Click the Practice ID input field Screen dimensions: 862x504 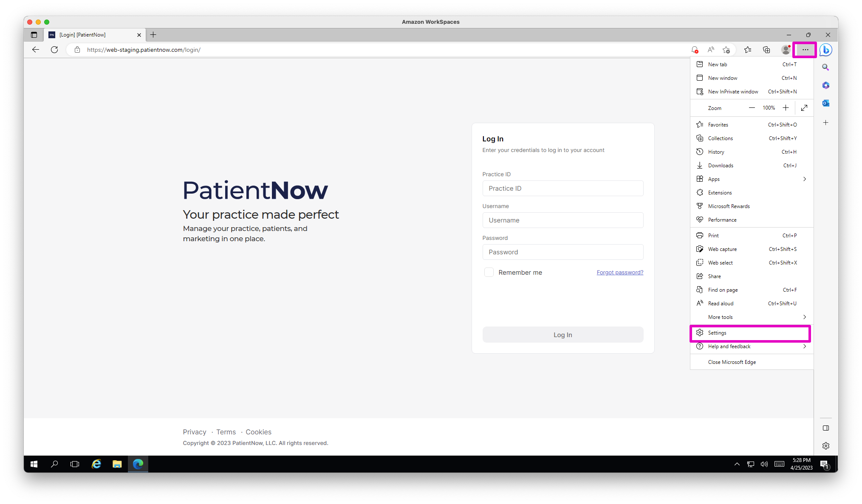point(563,188)
